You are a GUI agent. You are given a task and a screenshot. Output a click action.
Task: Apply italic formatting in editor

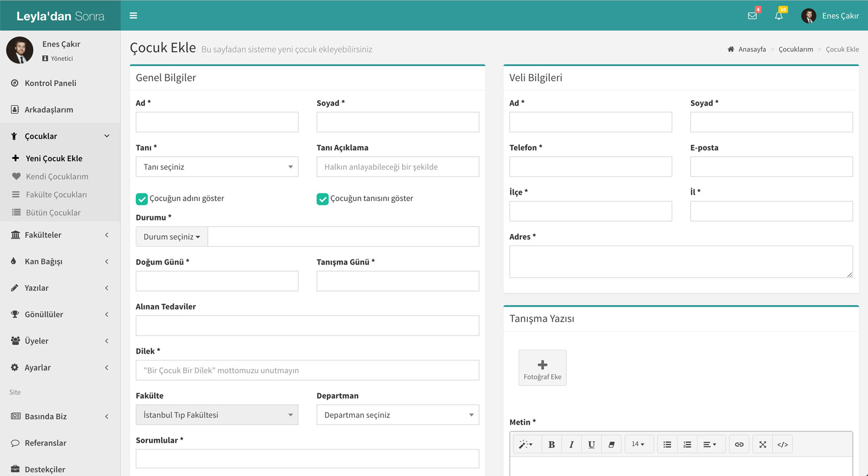571,445
